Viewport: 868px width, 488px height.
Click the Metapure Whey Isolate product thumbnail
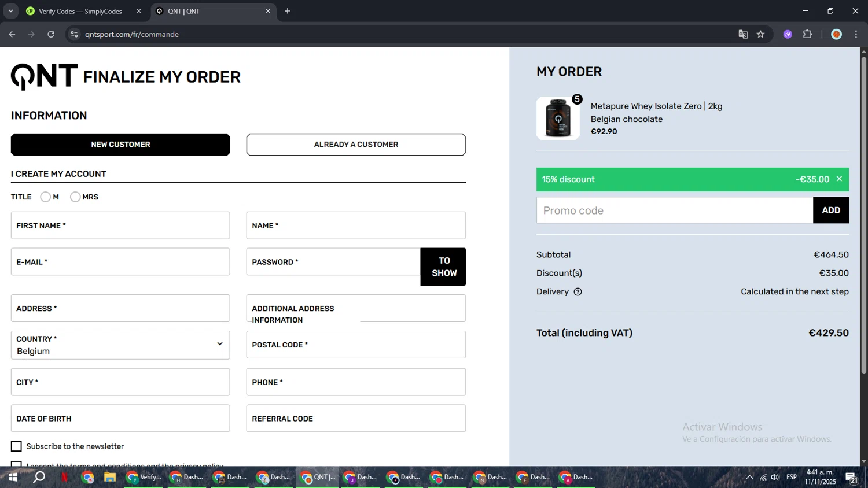(x=558, y=118)
